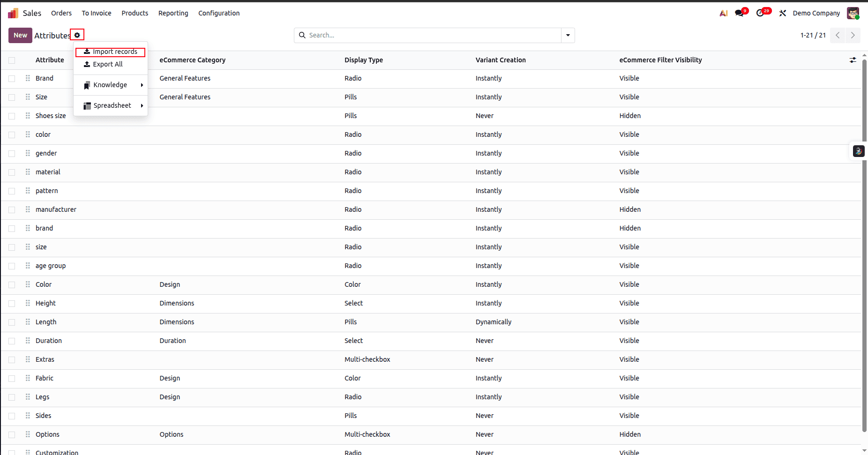
Task: Click the New button
Action: tap(20, 35)
